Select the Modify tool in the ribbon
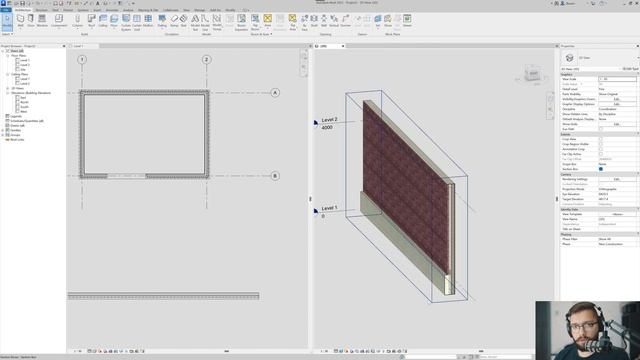This screenshot has width=640, height=360. [7, 22]
